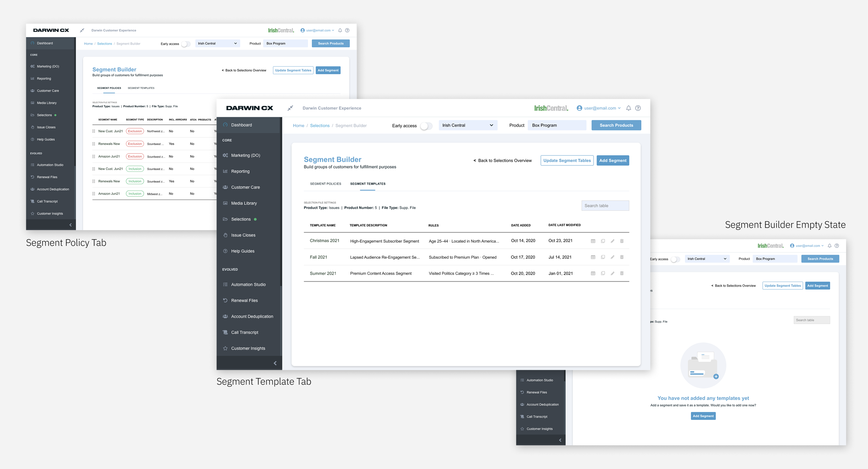Click the bell icon in Empty State window

(829, 246)
